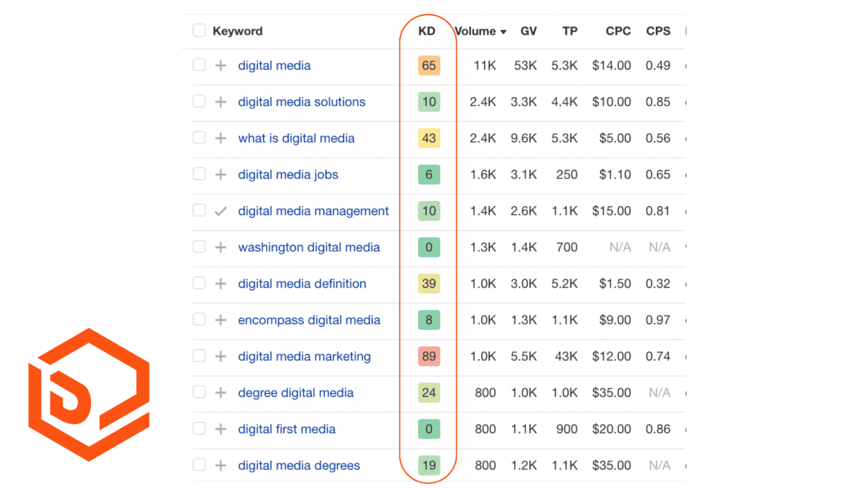Image resolution: width=868 pixels, height=488 pixels.
Task: Click the checkmark icon beside "digital media management"
Action: 220,211
